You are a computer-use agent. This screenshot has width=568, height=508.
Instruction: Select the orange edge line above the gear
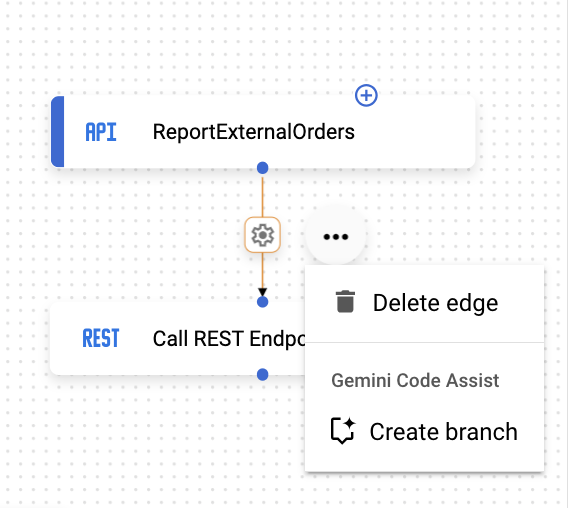(x=263, y=196)
